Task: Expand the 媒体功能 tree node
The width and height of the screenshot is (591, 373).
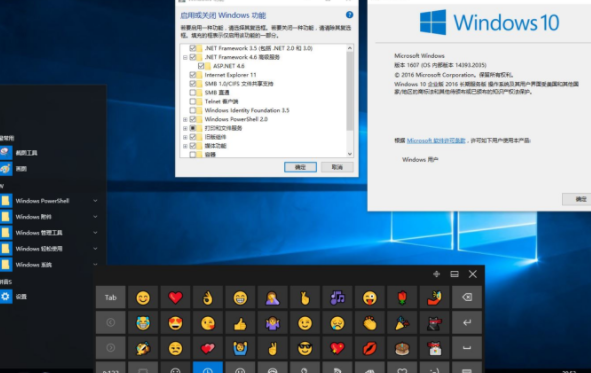Action: [x=185, y=146]
